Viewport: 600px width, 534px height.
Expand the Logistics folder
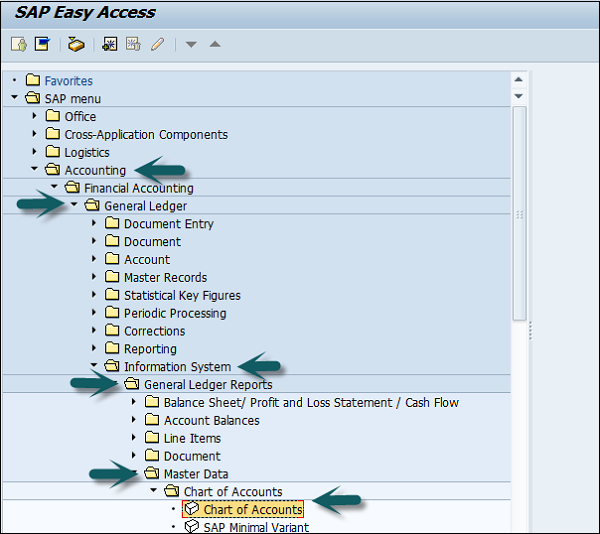point(34,151)
